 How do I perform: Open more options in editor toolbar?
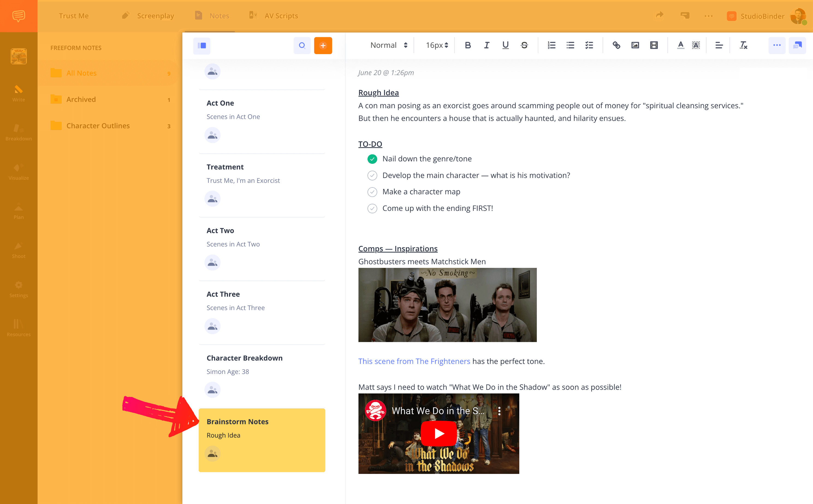pos(777,46)
